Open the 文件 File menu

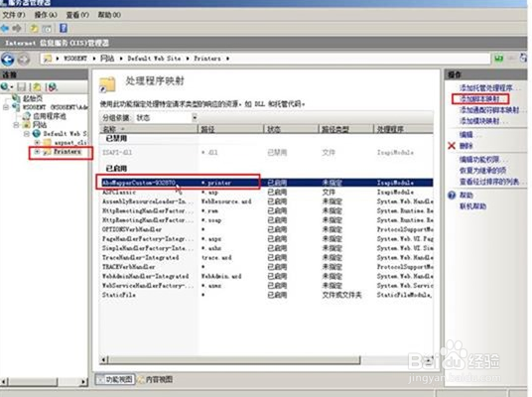(14, 15)
